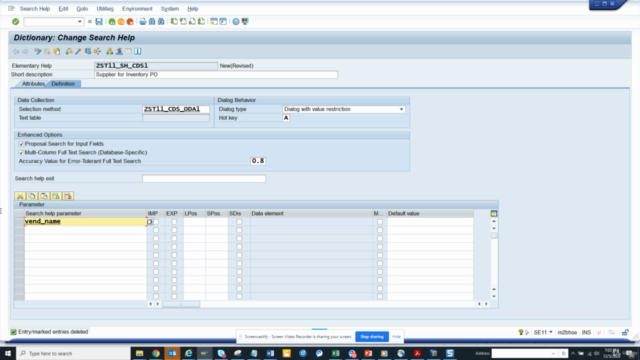Open the Environment menu
The image size is (640, 360).
(137, 9)
